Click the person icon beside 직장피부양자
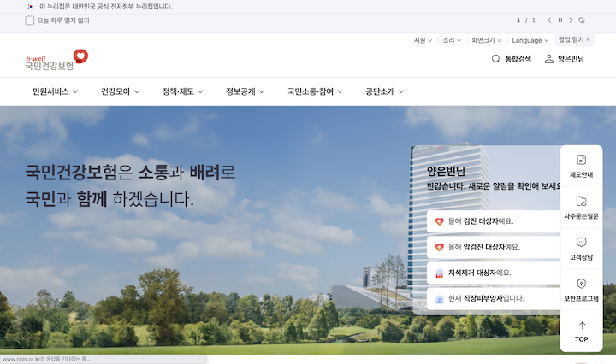Image resolution: width=616 pixels, height=364 pixels. pos(439,299)
